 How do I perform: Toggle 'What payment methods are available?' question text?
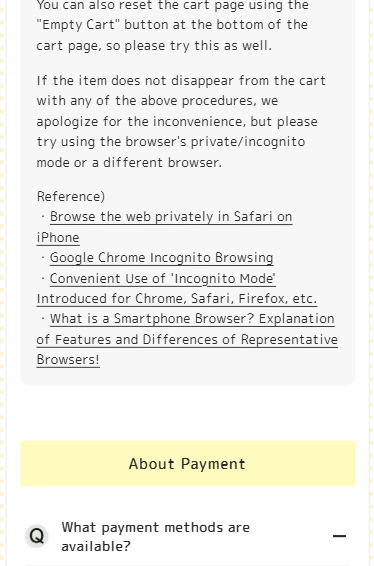click(156, 536)
